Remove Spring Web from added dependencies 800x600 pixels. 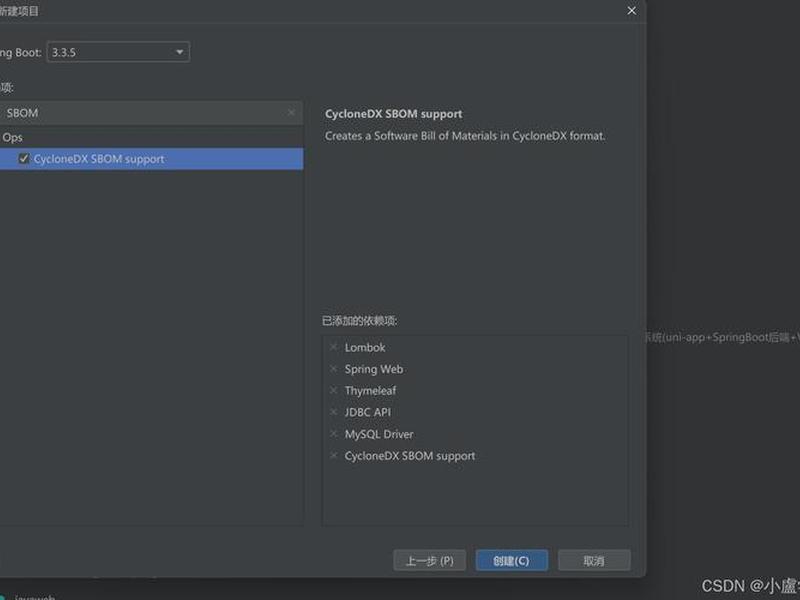(x=334, y=369)
